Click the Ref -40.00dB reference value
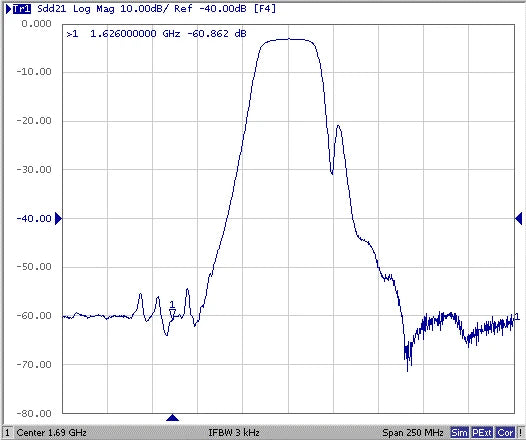The width and height of the screenshot is (526, 440). tap(210, 9)
